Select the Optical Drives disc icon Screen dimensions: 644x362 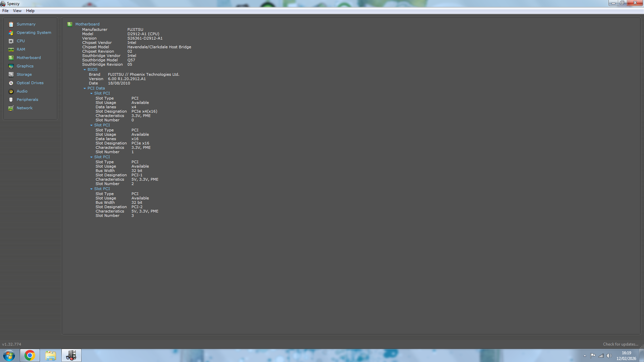pos(11,83)
